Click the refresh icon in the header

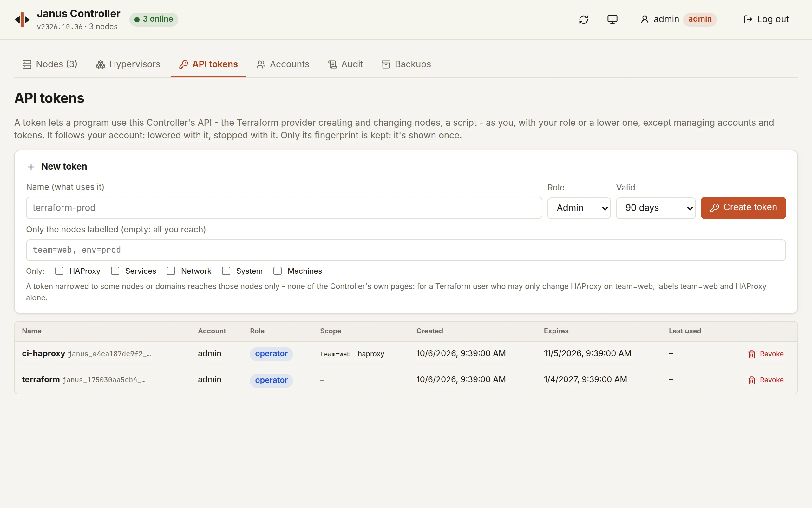point(584,19)
